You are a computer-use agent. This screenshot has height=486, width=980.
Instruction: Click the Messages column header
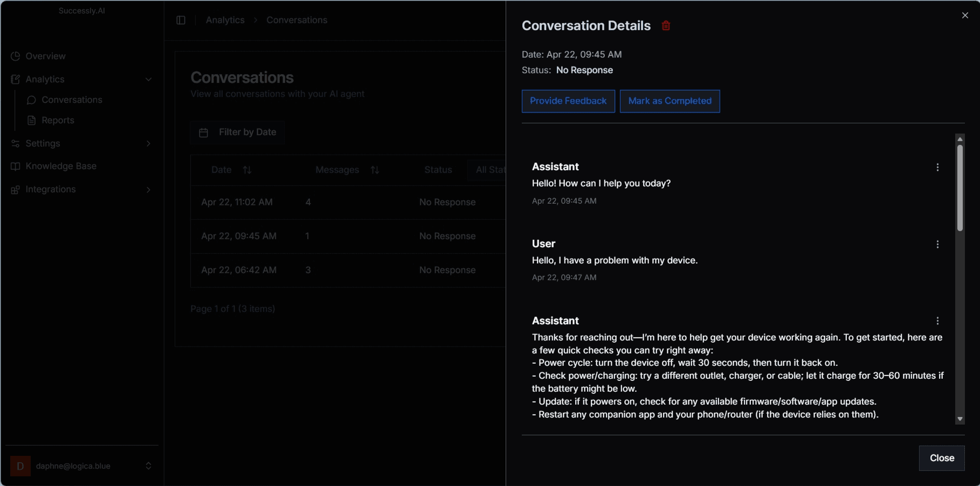point(337,170)
